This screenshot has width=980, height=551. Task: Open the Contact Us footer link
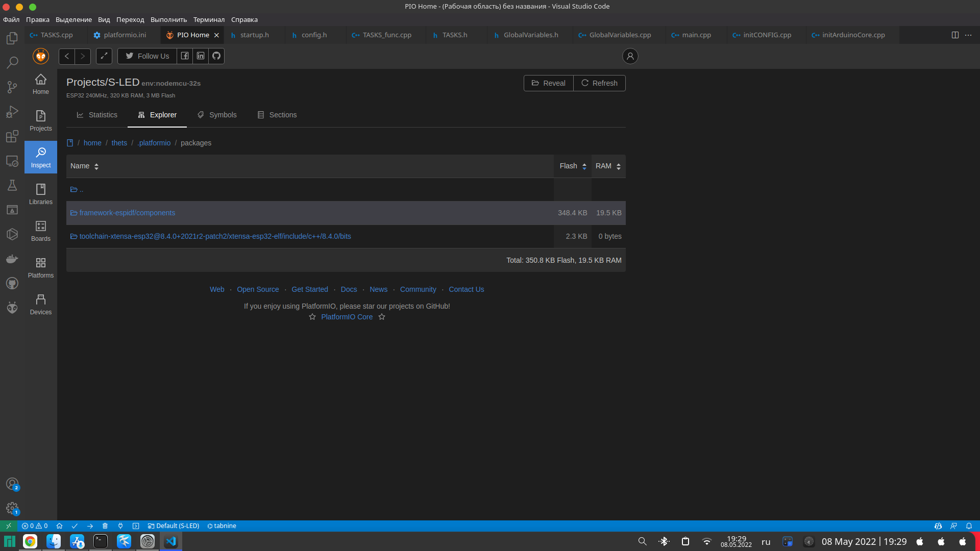(x=467, y=289)
